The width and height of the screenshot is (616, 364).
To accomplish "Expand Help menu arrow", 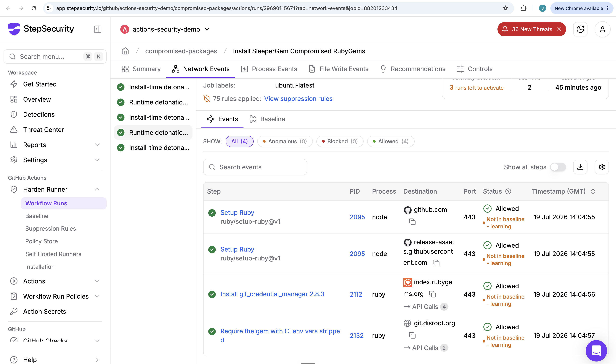I will click(x=97, y=360).
